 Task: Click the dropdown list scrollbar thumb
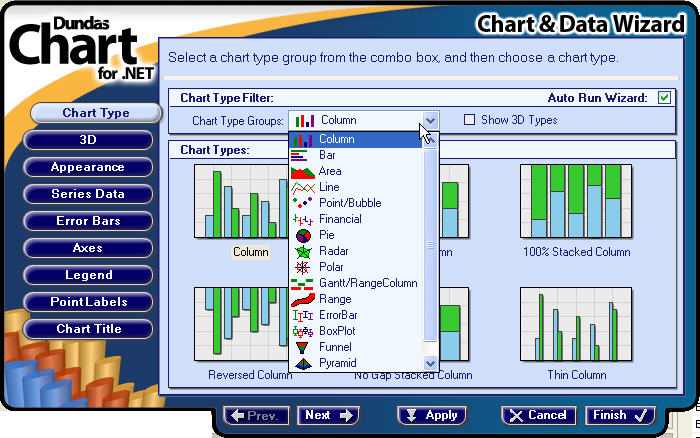pyautogui.click(x=430, y=245)
